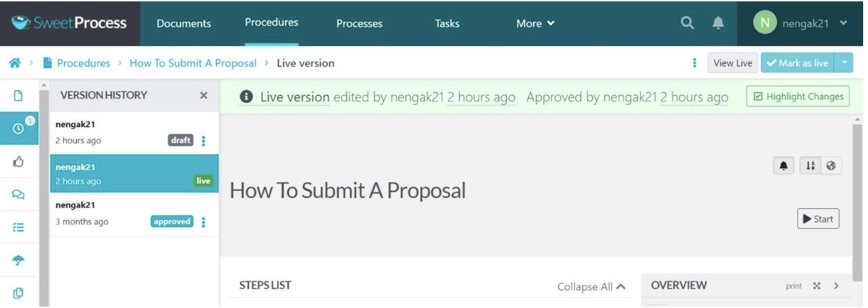Expand the More menu in the top navigation

pos(536,24)
